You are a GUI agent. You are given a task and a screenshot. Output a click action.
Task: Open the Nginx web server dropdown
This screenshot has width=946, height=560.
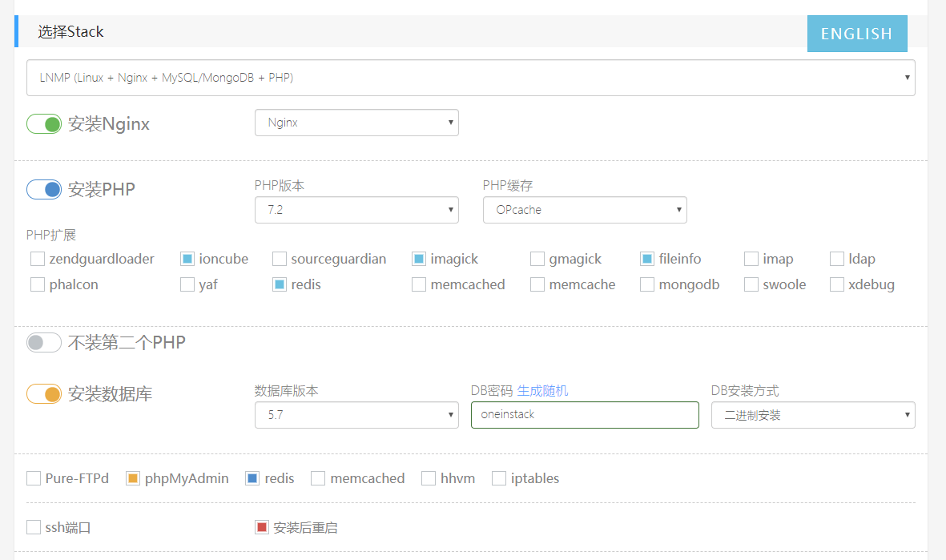(356, 123)
